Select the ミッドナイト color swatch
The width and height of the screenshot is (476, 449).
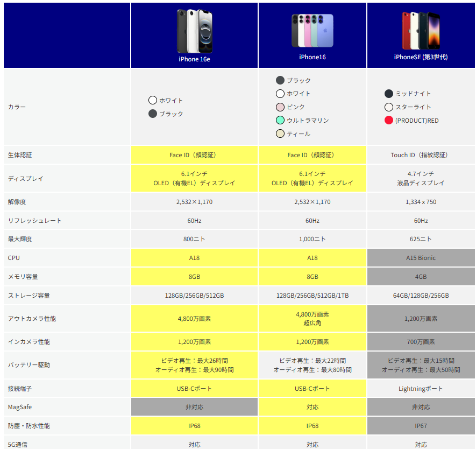(389, 94)
